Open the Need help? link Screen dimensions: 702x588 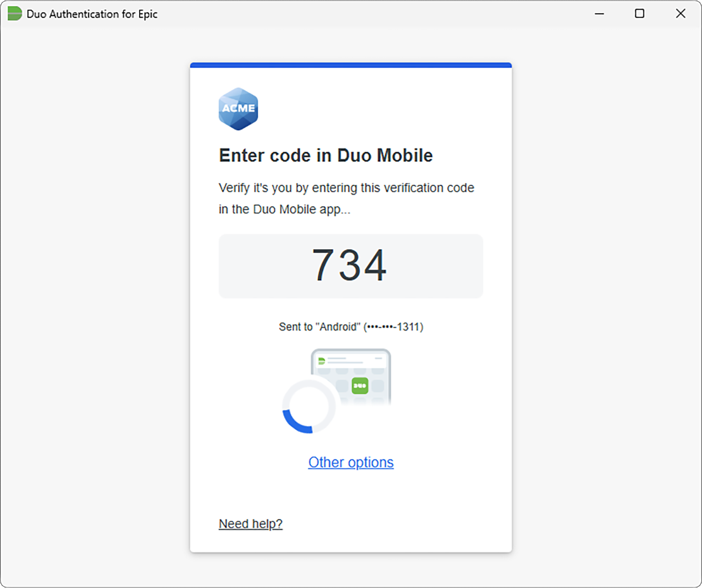pos(250,523)
